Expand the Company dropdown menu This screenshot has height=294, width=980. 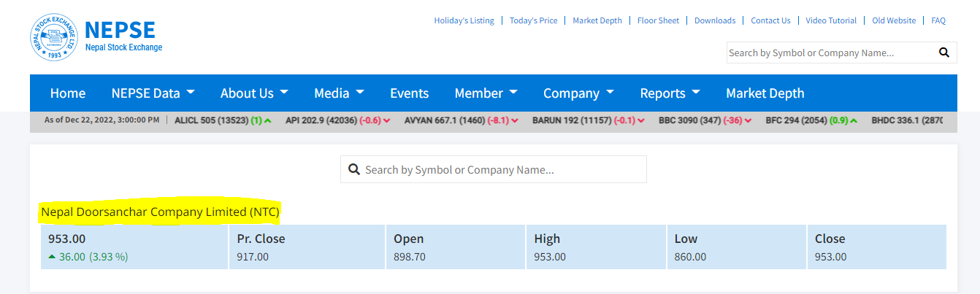[578, 93]
